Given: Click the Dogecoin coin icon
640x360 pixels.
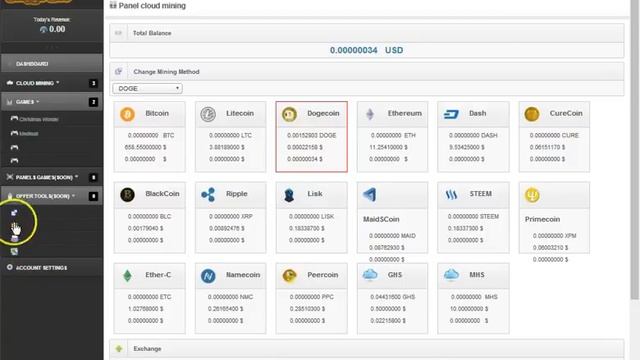Looking at the screenshot, I should click(x=289, y=114).
